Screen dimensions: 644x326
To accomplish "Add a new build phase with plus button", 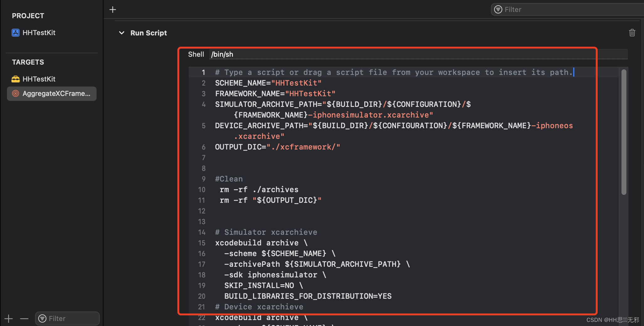I will click(x=113, y=10).
